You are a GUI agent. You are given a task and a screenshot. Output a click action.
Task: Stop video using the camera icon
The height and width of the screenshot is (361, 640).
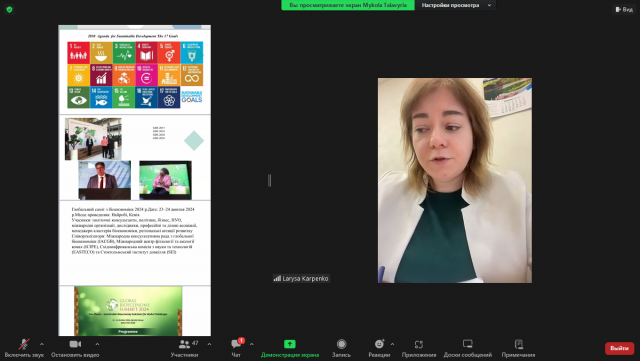(75, 344)
